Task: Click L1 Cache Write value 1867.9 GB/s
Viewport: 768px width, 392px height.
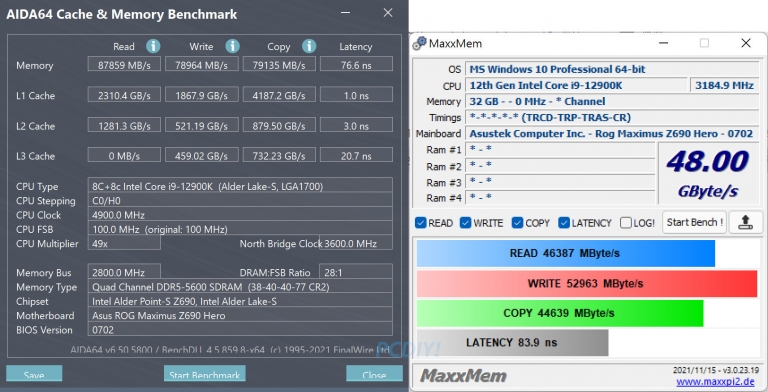Action: 202,95
